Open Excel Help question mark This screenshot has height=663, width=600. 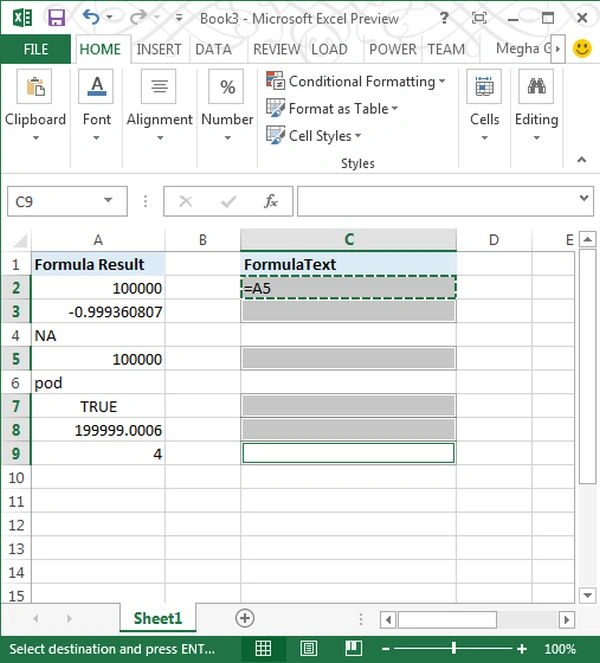pos(444,18)
